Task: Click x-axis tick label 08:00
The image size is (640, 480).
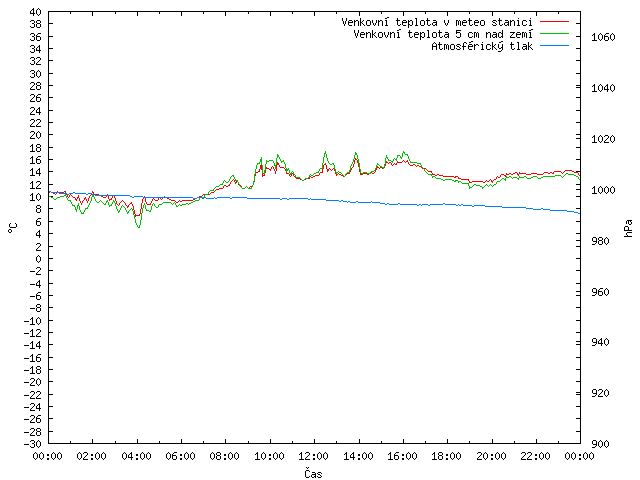Action: click(224, 456)
